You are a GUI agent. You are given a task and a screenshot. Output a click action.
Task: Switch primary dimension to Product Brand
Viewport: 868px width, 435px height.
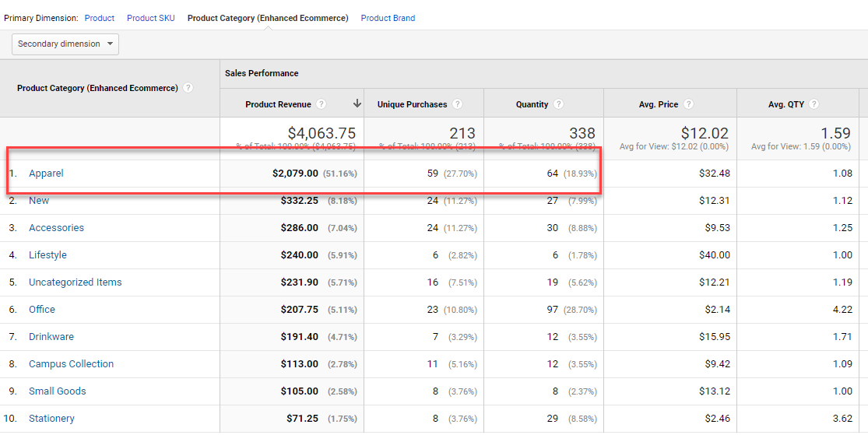(388, 18)
